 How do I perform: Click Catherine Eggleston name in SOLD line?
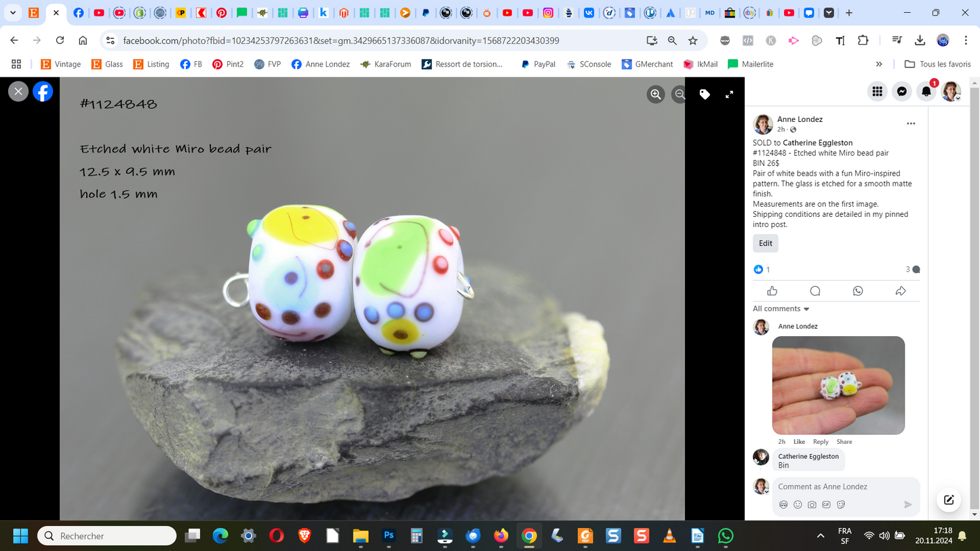click(x=817, y=143)
